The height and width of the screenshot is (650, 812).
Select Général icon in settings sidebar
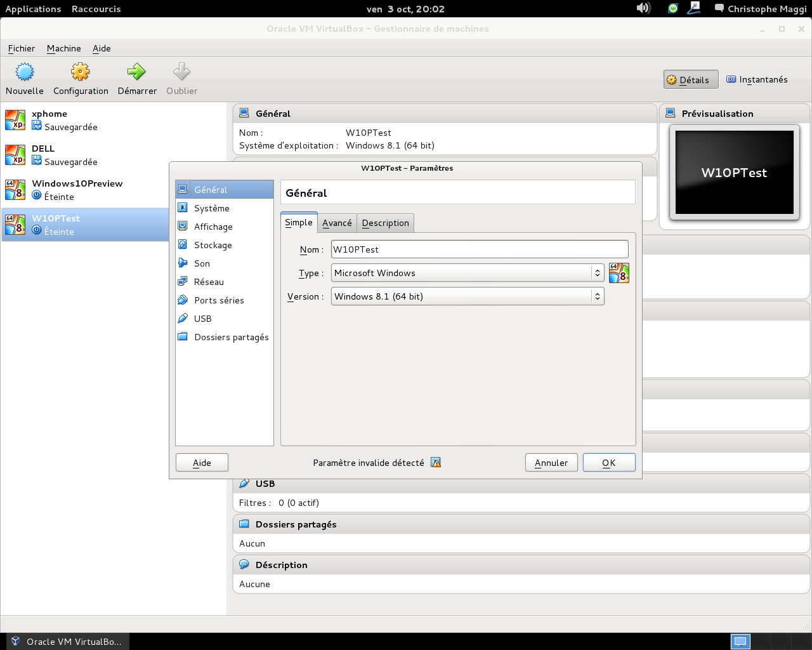pyautogui.click(x=183, y=189)
